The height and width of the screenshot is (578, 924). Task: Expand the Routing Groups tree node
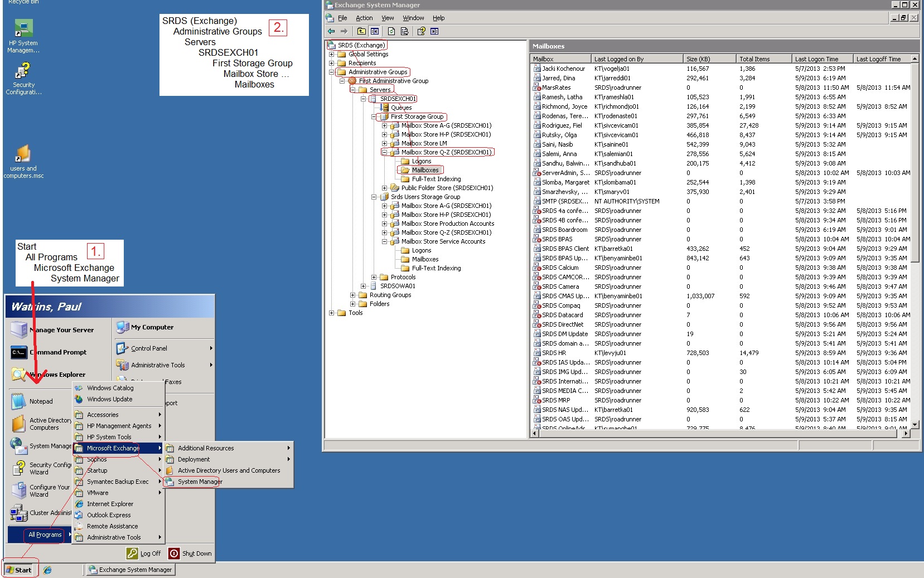(352, 295)
